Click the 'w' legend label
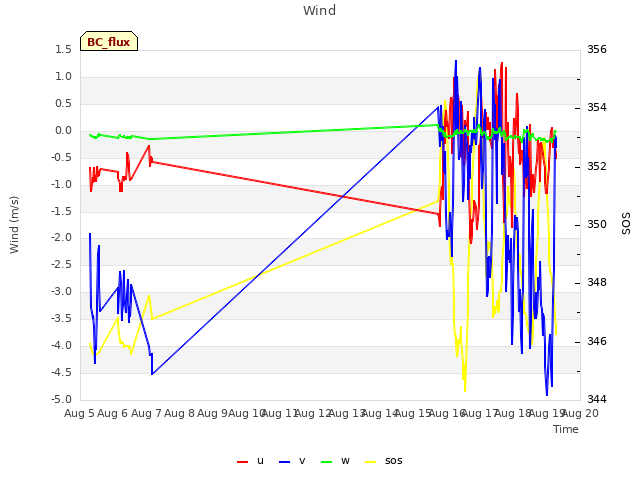640x480 pixels. point(345,461)
